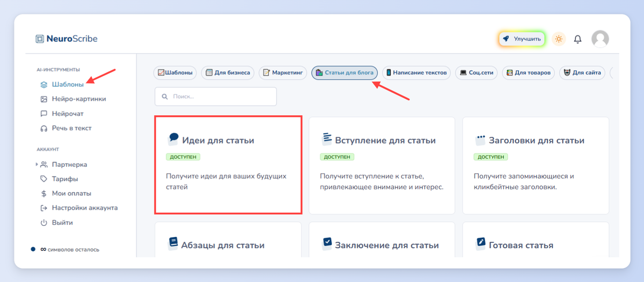Click the power icon beside Выйти
Screen dimensions: 644x282
pos(45,222)
